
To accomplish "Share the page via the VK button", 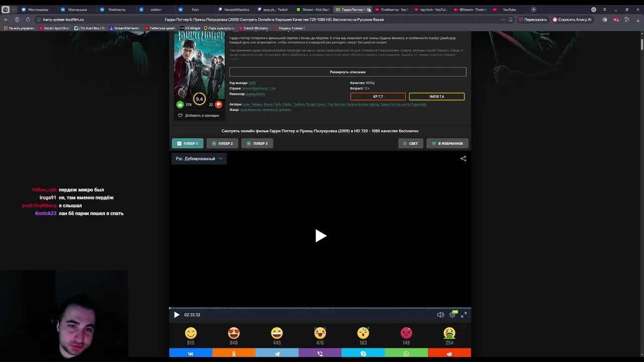I will click(191, 353).
